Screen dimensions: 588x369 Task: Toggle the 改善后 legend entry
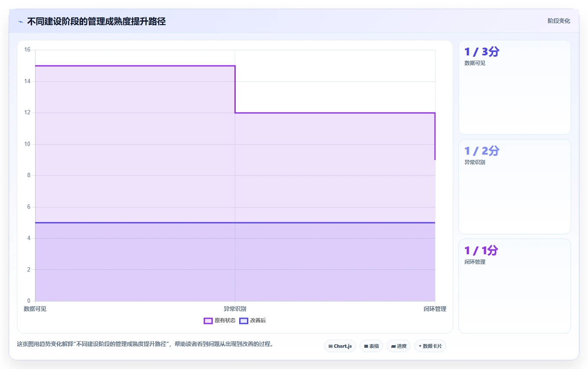coord(253,320)
